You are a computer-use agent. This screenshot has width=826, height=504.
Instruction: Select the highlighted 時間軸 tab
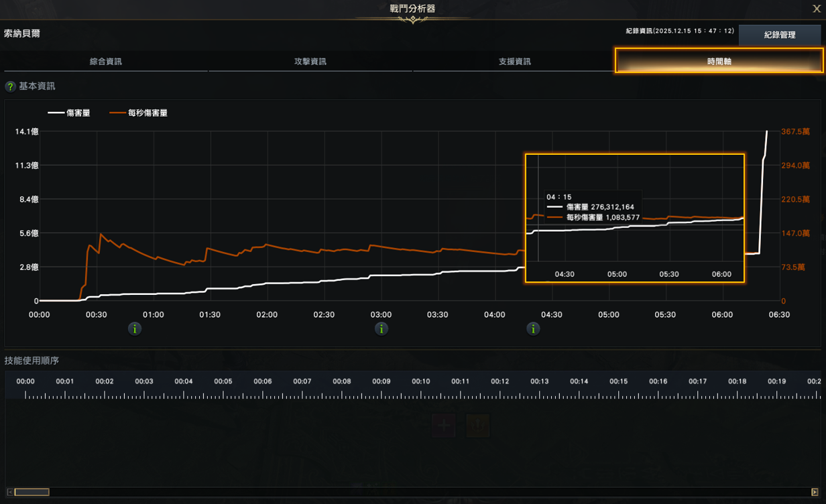pyautogui.click(x=719, y=61)
